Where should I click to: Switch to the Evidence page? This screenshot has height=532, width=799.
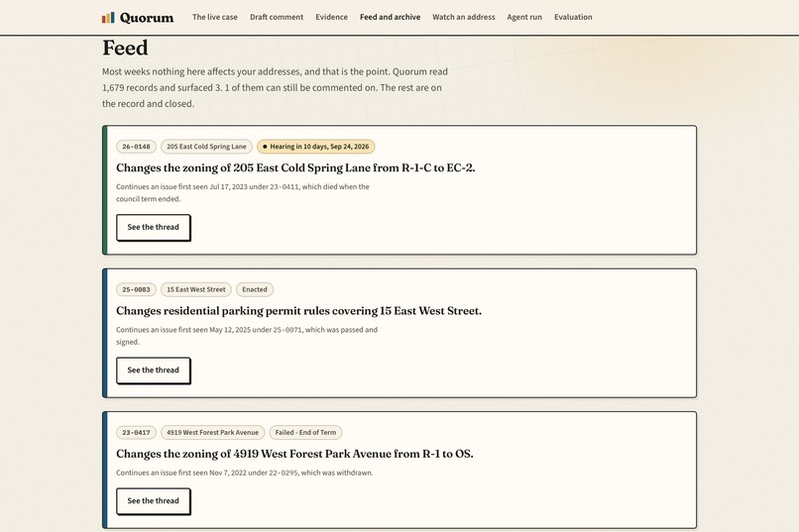pos(331,17)
